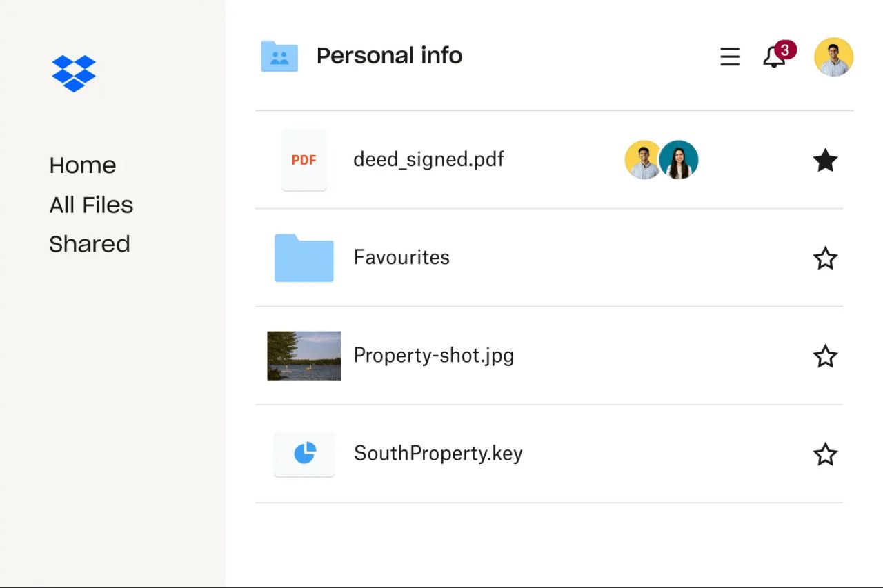Click the Dropbox logo in the sidebar

(x=73, y=74)
